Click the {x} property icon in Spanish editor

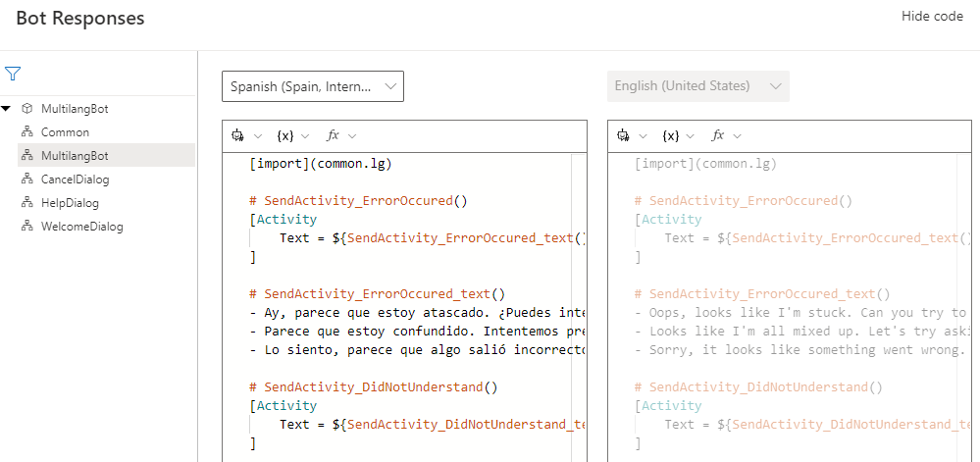pyautogui.click(x=285, y=135)
